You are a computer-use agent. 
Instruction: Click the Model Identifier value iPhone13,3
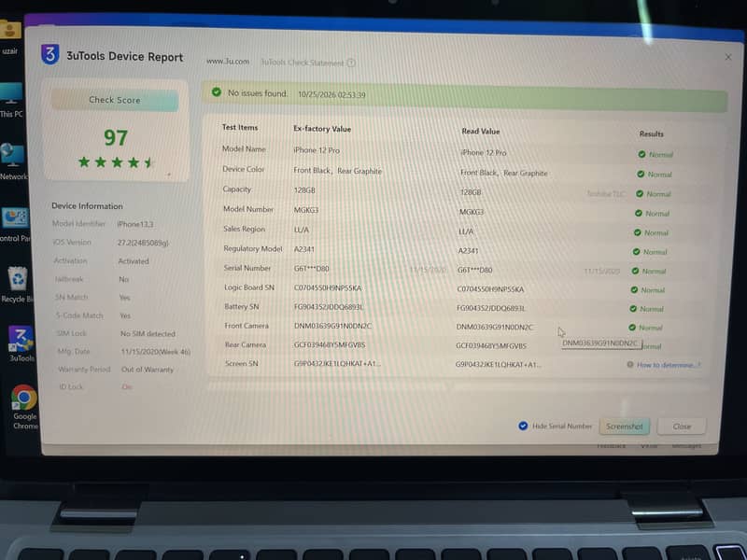point(135,224)
